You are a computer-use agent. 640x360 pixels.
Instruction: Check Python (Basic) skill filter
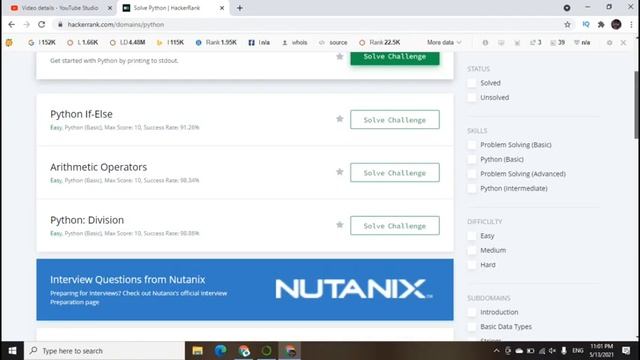tap(472, 159)
